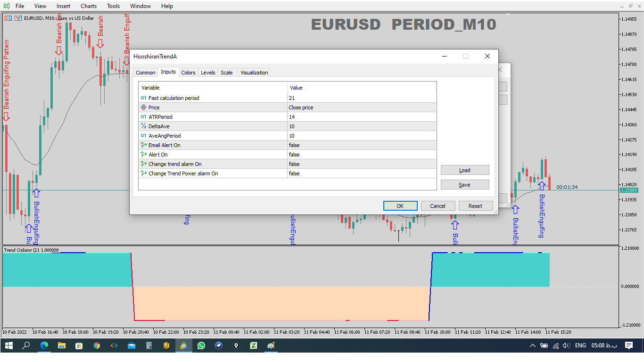
Task: Click the Reset button
Action: click(475, 206)
